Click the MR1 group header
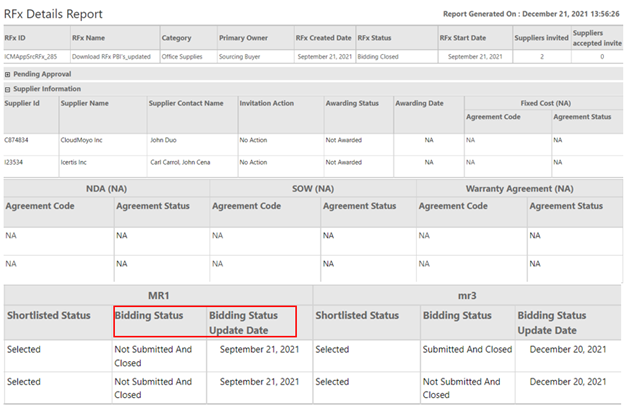 pyautogui.click(x=157, y=294)
